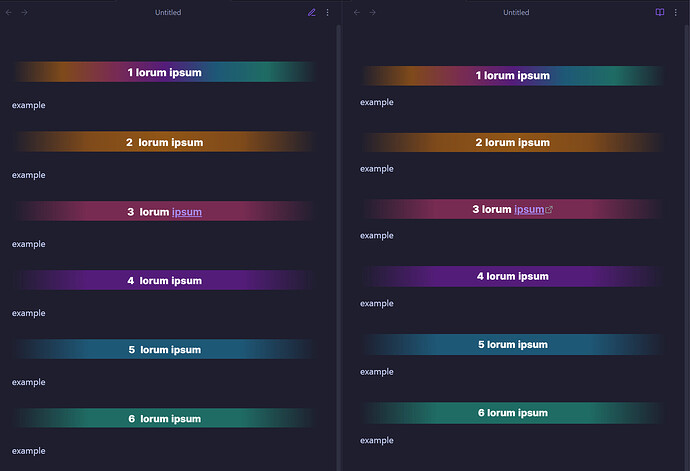This screenshot has width=690, height=471.
Task: Navigate back in the right pane
Action: 358,12
